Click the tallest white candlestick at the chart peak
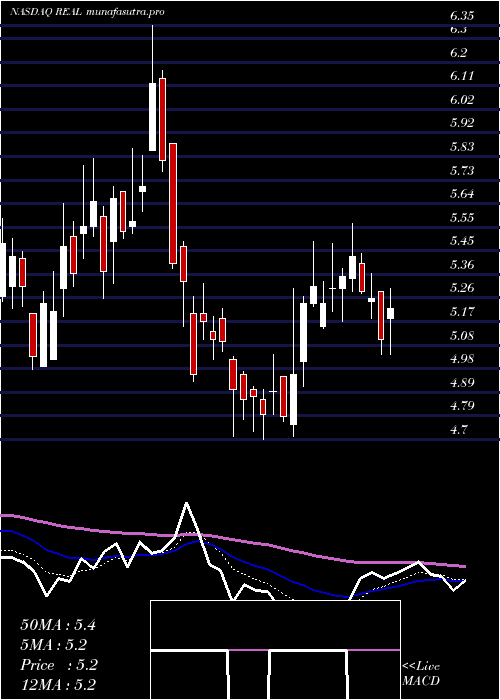Viewport: 500px width, 700px height. (x=153, y=117)
